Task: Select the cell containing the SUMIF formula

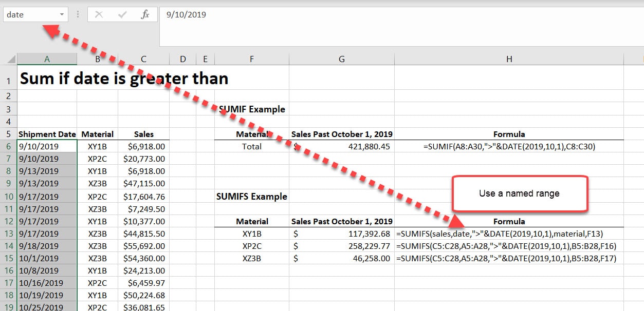Action: tap(509, 146)
